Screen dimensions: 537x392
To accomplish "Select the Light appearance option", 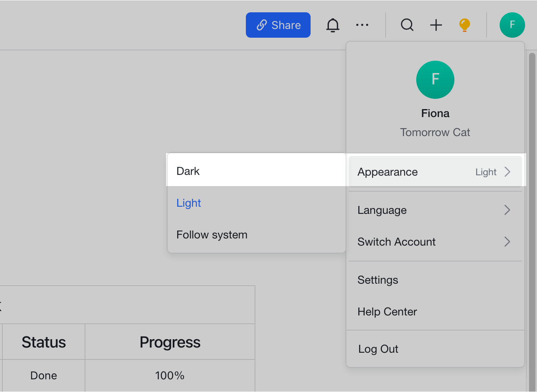I will [x=189, y=203].
